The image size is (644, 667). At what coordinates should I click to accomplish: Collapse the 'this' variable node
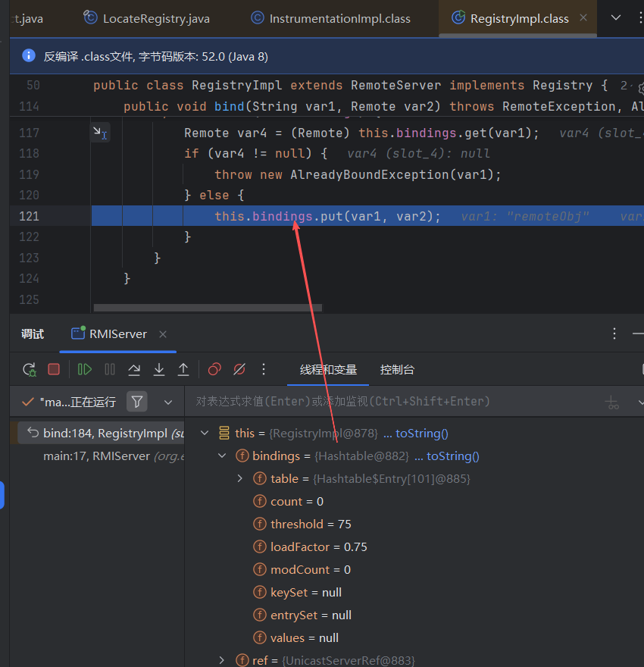coord(204,434)
